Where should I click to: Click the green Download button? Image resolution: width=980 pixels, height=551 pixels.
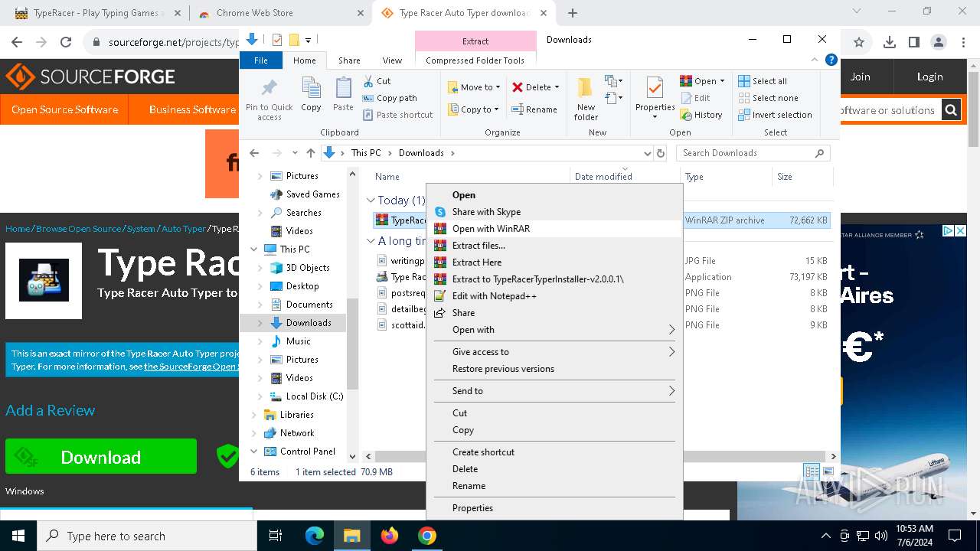(101, 457)
